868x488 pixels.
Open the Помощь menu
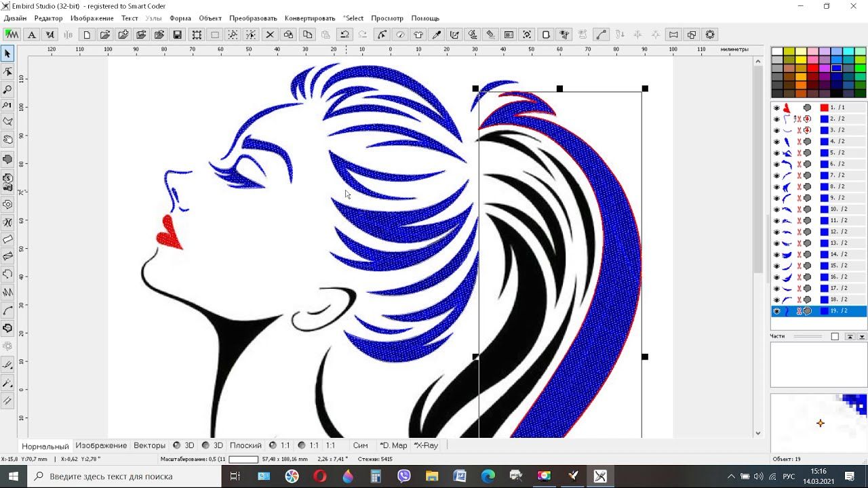425,18
